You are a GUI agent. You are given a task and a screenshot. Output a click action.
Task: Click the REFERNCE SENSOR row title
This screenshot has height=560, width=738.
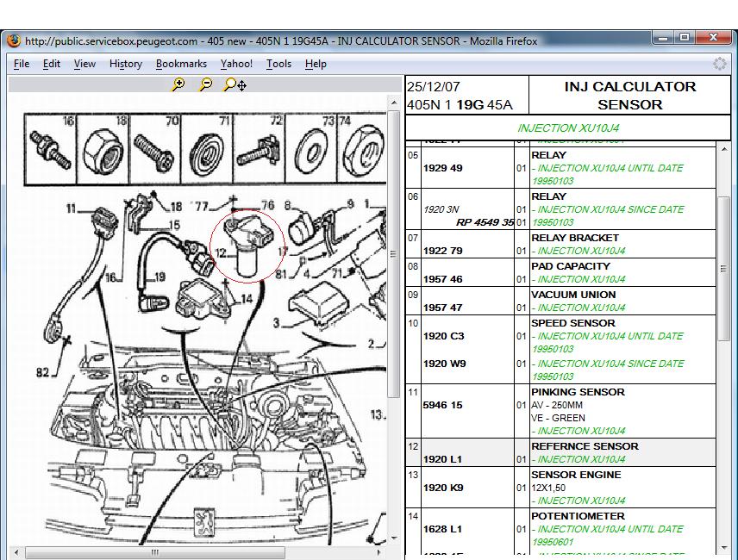point(585,446)
